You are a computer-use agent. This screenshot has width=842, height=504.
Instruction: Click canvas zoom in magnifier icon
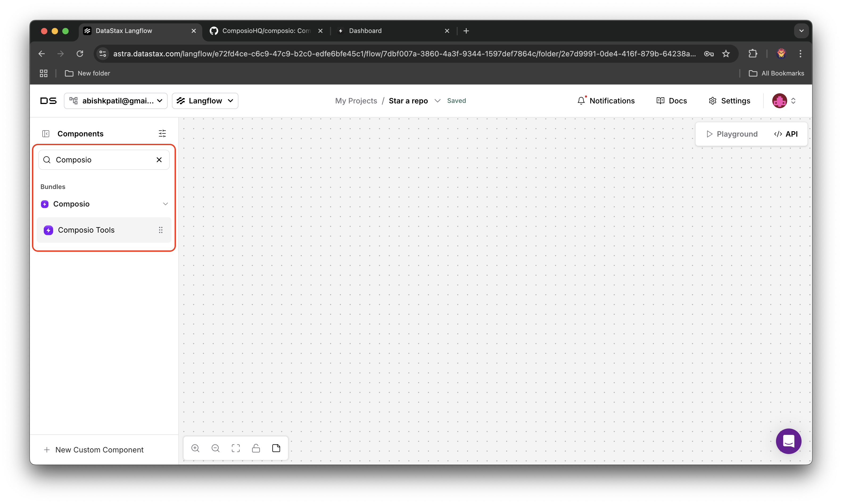[195, 448]
